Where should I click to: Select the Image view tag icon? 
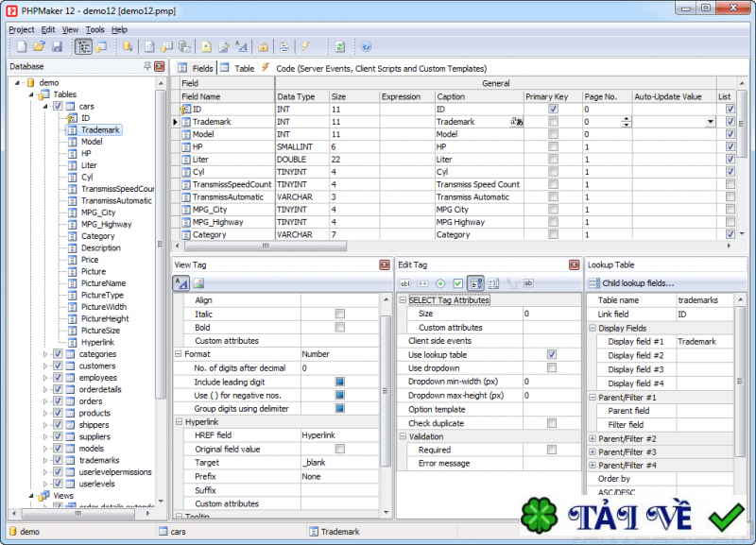pos(198,283)
